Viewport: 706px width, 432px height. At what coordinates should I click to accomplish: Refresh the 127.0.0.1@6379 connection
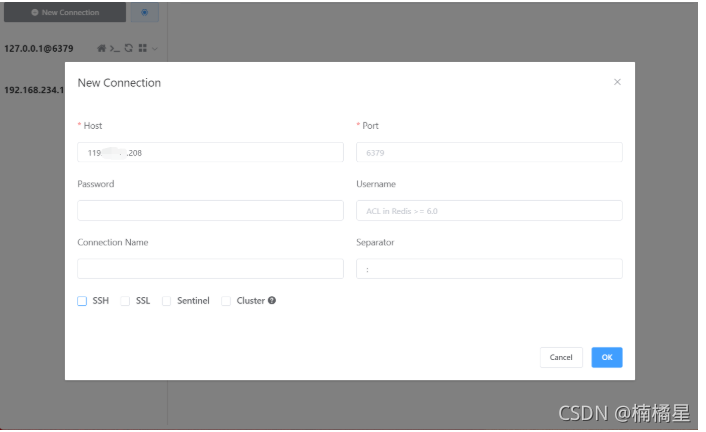(129, 48)
